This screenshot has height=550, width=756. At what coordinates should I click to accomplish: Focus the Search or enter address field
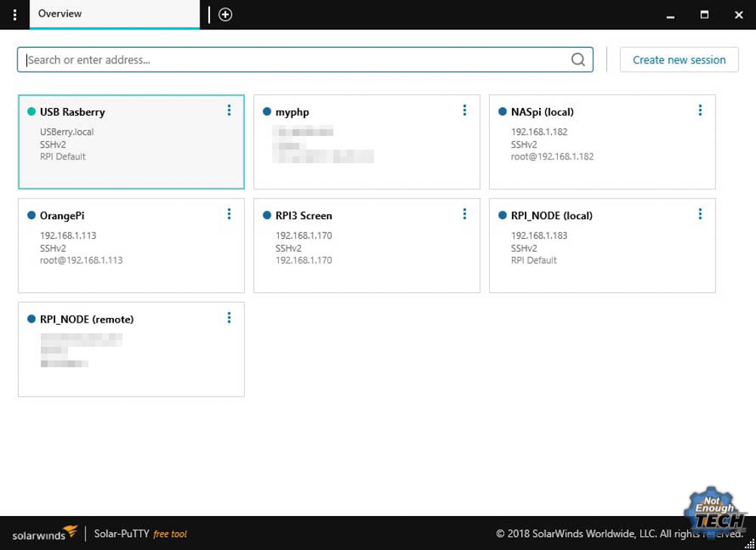tap(305, 60)
